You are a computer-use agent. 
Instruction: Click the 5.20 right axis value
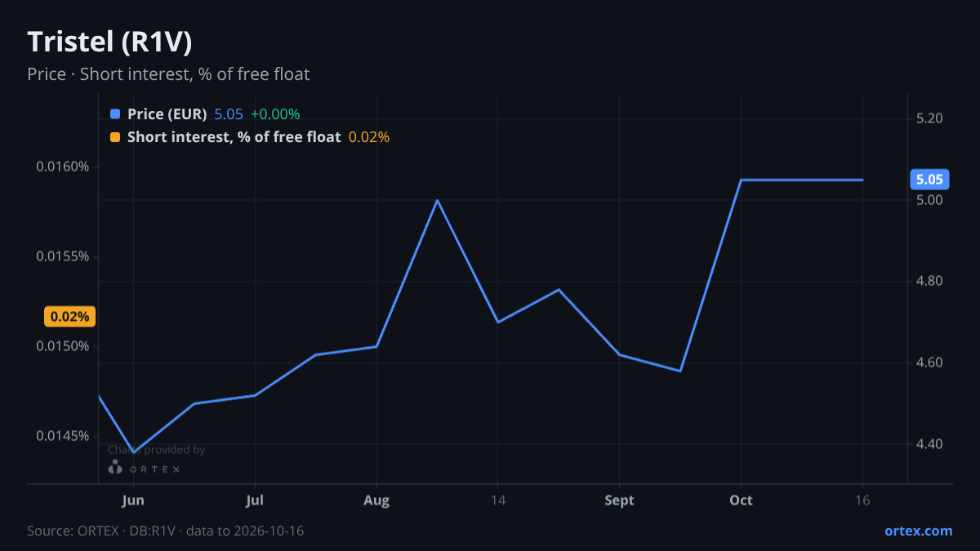929,118
